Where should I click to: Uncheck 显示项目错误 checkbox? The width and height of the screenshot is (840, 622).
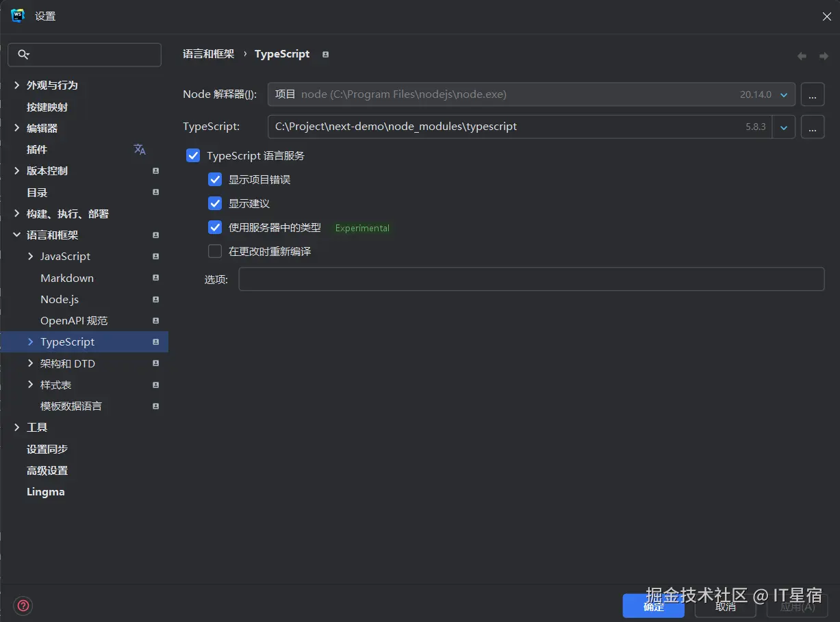pyautogui.click(x=215, y=179)
